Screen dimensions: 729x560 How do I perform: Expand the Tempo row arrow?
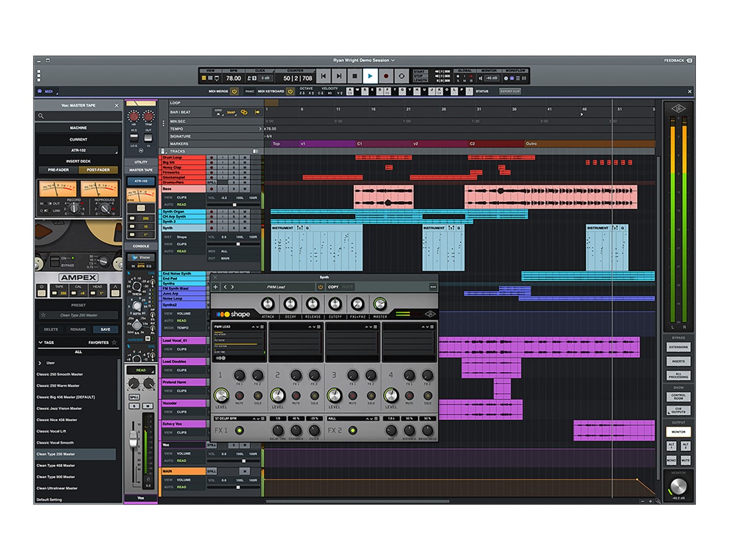point(260,129)
